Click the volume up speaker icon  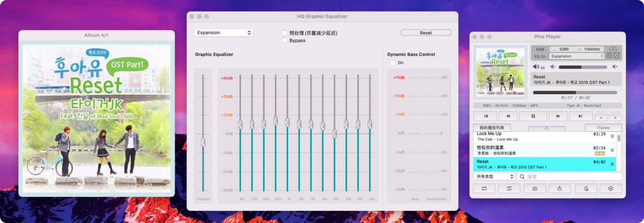coord(615,67)
